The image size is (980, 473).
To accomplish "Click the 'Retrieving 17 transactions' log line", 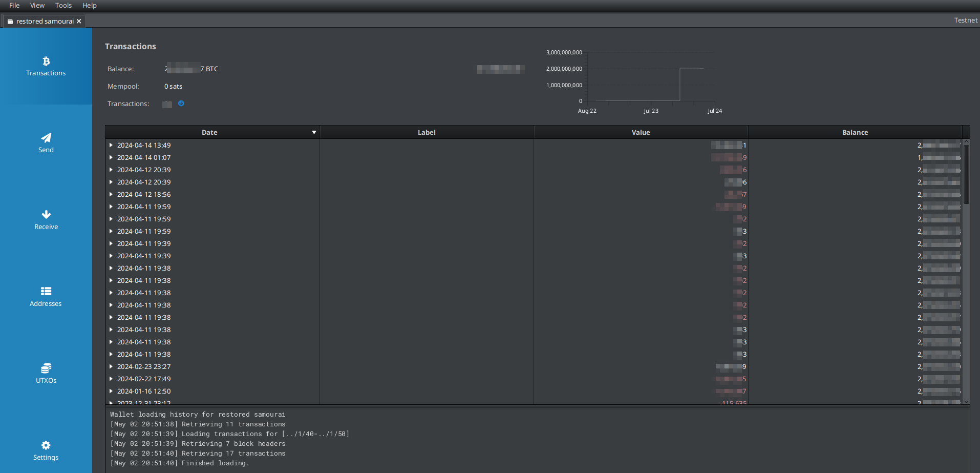I will 198,454.
